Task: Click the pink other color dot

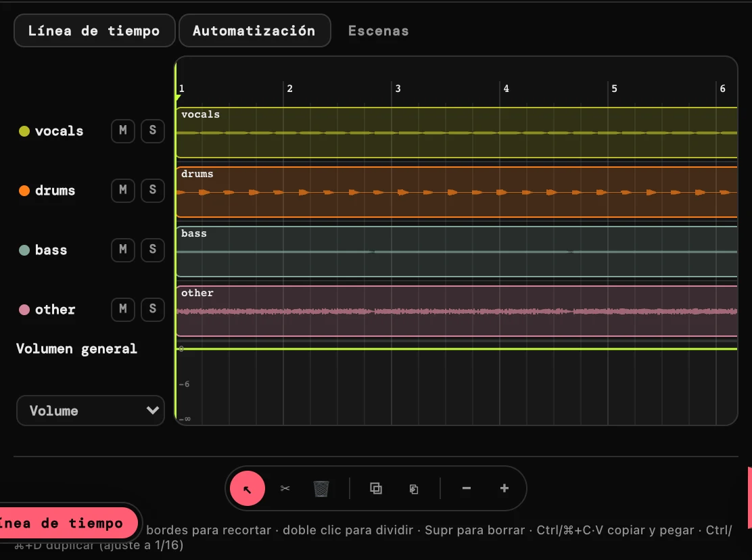Action: [24, 309]
